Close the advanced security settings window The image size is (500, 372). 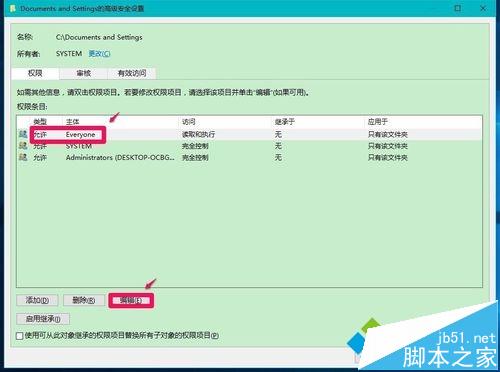[x=483, y=8]
